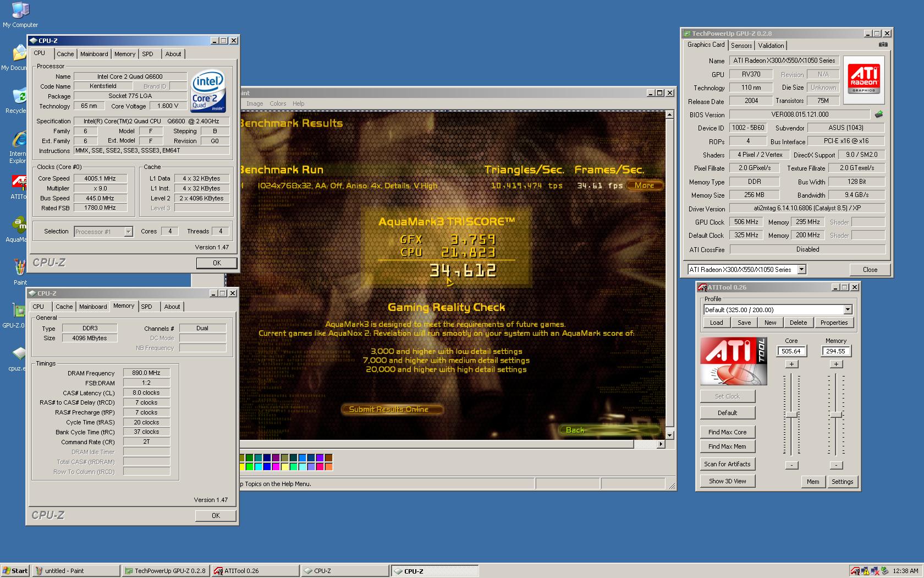The image size is (924, 578).
Task: Decrease Memory clock with minus button
Action: click(x=836, y=465)
